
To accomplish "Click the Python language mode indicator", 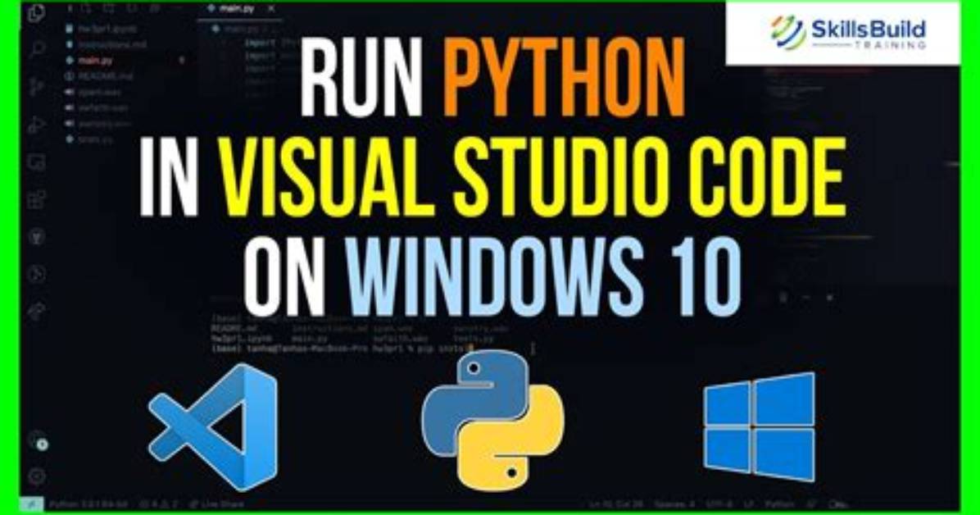I will [x=778, y=504].
